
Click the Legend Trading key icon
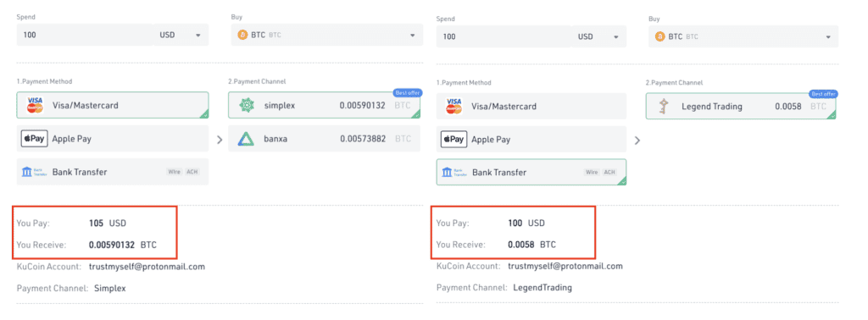pos(665,106)
